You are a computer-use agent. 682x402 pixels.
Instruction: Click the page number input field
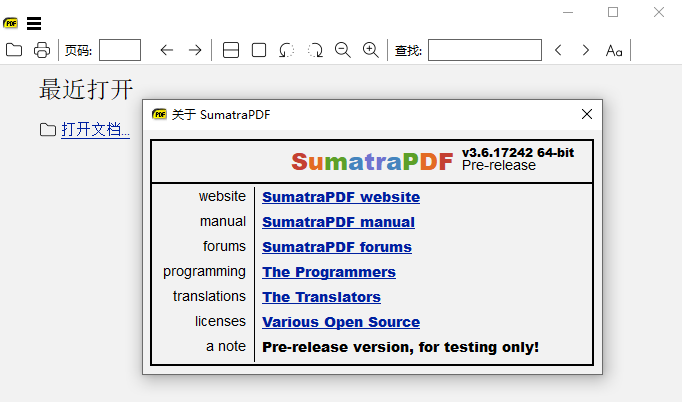(x=120, y=50)
